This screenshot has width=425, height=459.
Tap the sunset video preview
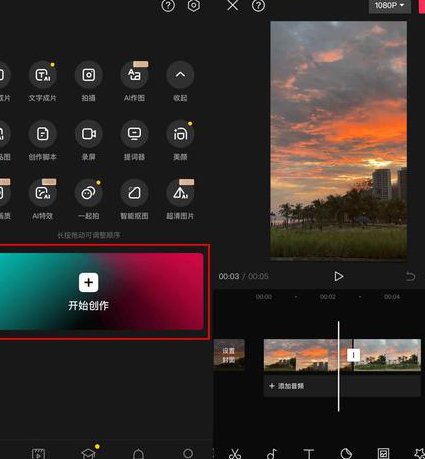[x=338, y=140]
